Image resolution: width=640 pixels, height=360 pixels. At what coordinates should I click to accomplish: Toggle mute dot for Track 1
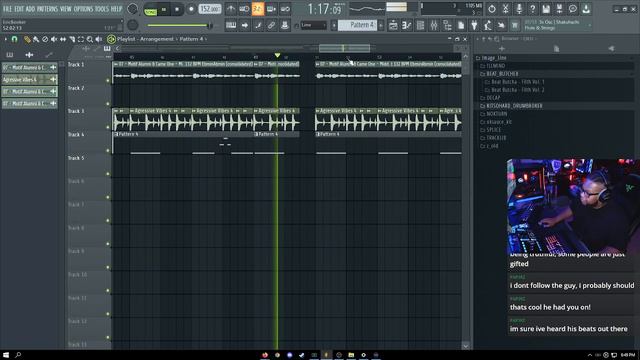tap(108, 80)
